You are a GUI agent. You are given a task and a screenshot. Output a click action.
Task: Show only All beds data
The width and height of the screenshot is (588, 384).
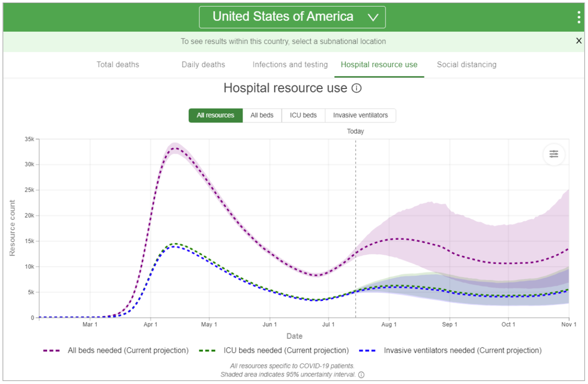click(262, 115)
